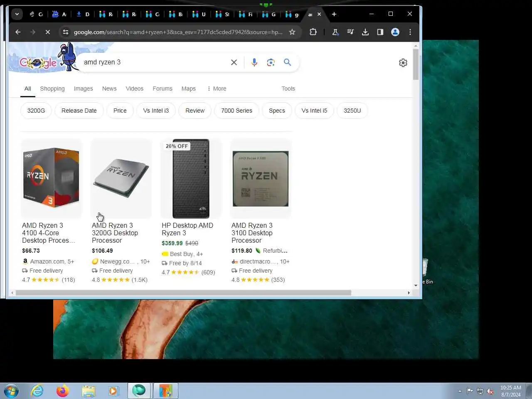Start a voice search with microphone
The width and height of the screenshot is (532, 399).
tap(254, 62)
